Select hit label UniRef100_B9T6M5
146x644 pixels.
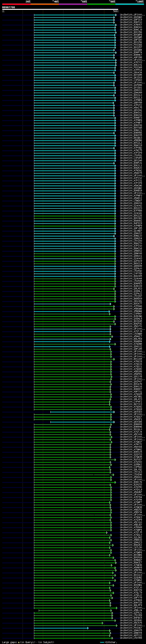click(131, 75)
